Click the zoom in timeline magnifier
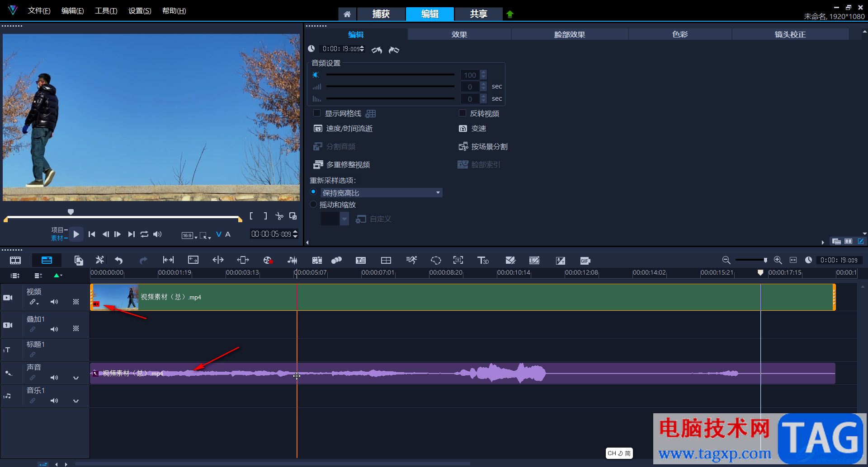Viewport: 868px width, 467px height. coord(778,260)
